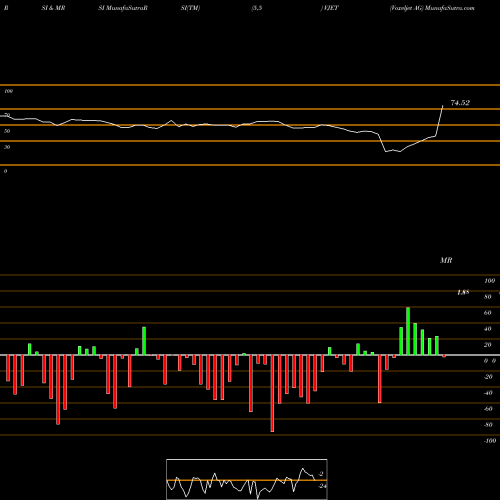500x500 pixels.
Task: Click the '(5,5' parameter text in header
Action: [x=257, y=8]
